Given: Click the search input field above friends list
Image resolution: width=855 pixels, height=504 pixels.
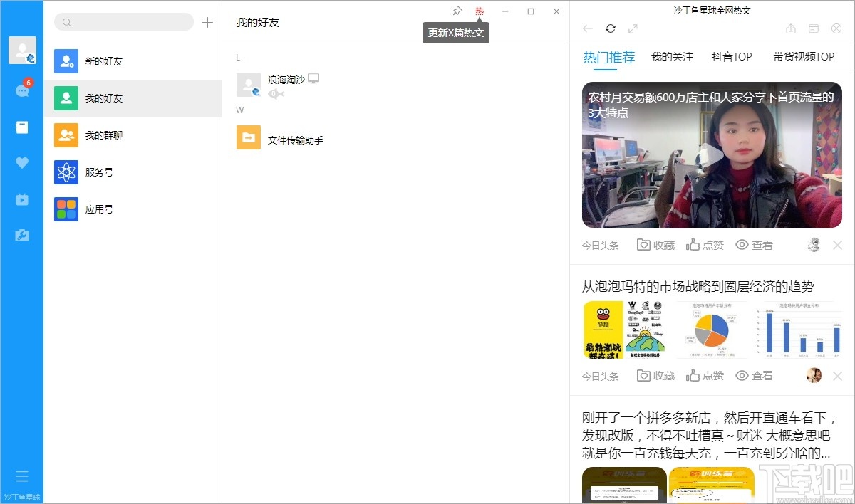Looking at the screenshot, I should [123, 22].
